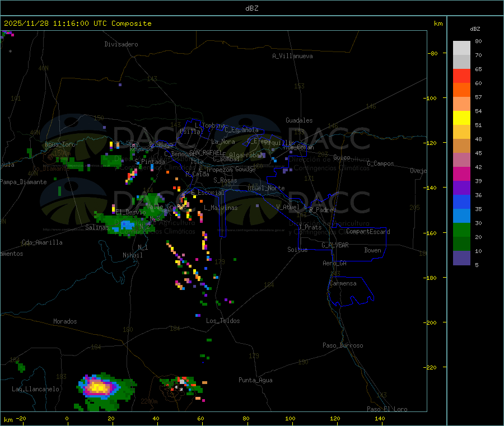Click the Bowen map label
Screen dimensions: 504x426
372,250
